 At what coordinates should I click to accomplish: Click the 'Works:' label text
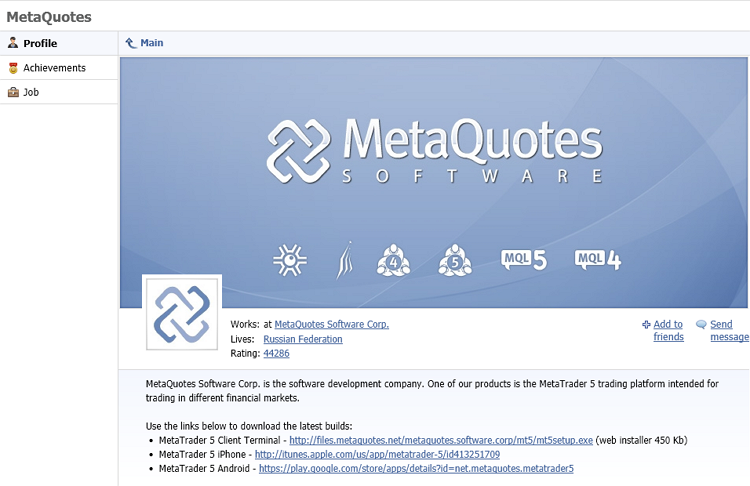click(245, 324)
